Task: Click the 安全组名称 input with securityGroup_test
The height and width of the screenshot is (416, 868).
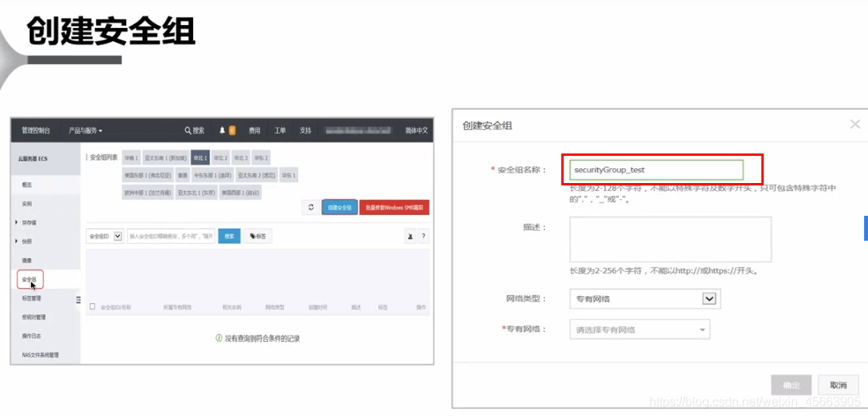Action: [656, 170]
